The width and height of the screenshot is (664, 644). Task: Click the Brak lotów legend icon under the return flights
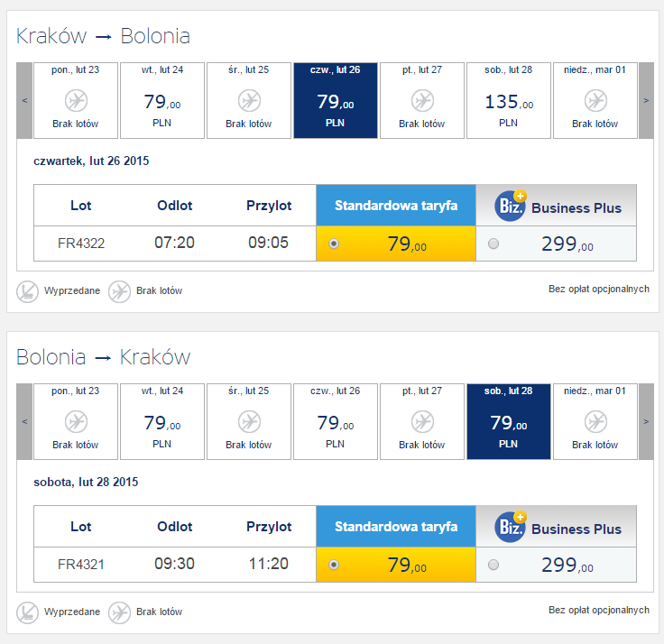(119, 612)
